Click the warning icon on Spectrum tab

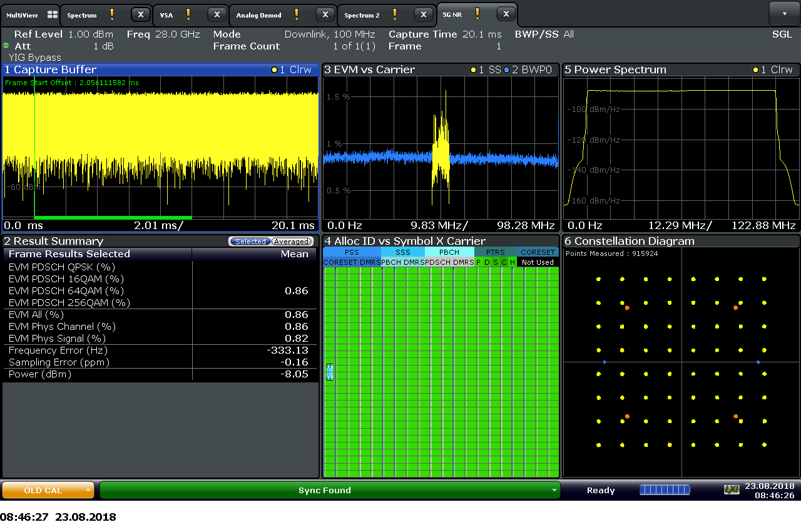pos(112,14)
